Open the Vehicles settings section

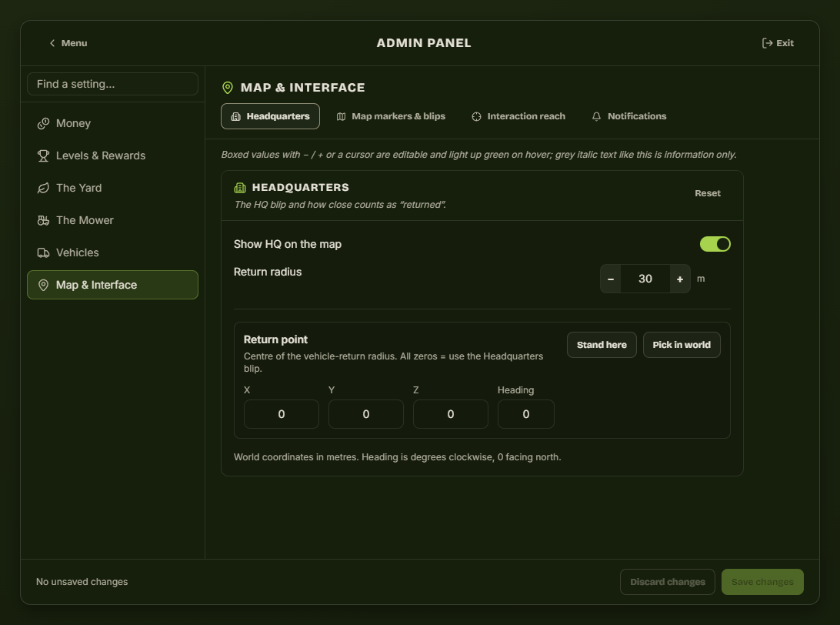click(112, 252)
